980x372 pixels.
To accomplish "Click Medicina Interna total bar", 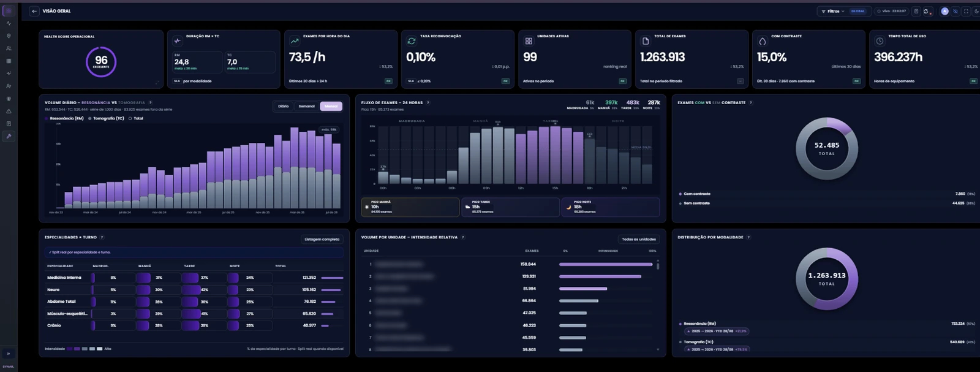I will pos(332,278).
